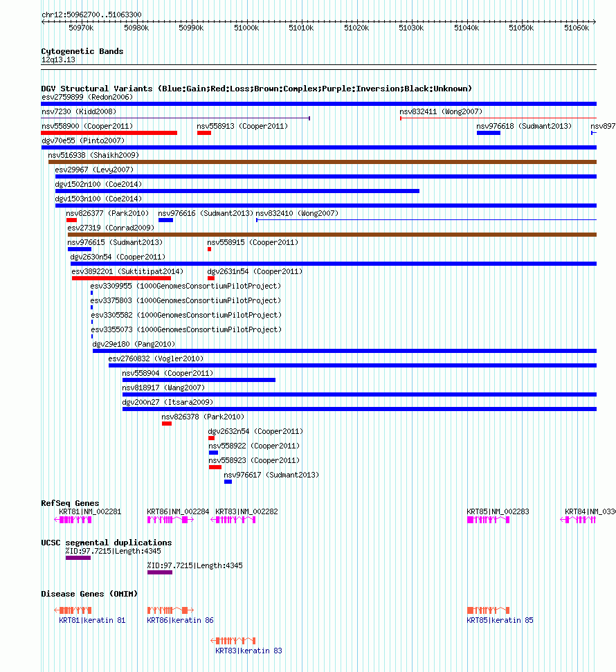Click the 50970k ruler tick label
The height and width of the screenshot is (672, 616).
pos(81,28)
